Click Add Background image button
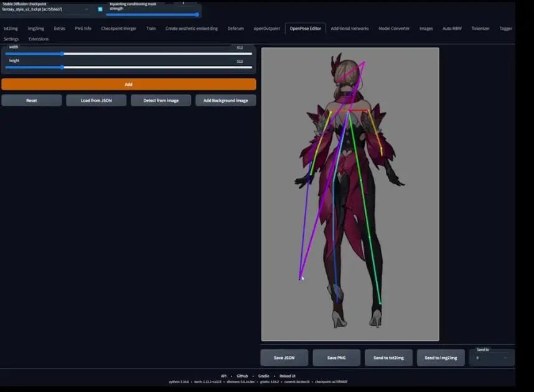 point(225,100)
